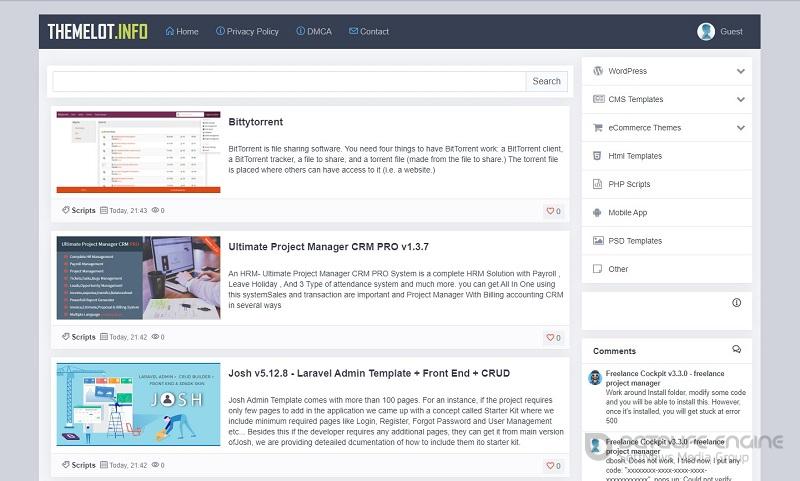Click the Comments speech bubble icon
This screenshot has width=800, height=481.
pos(736,349)
